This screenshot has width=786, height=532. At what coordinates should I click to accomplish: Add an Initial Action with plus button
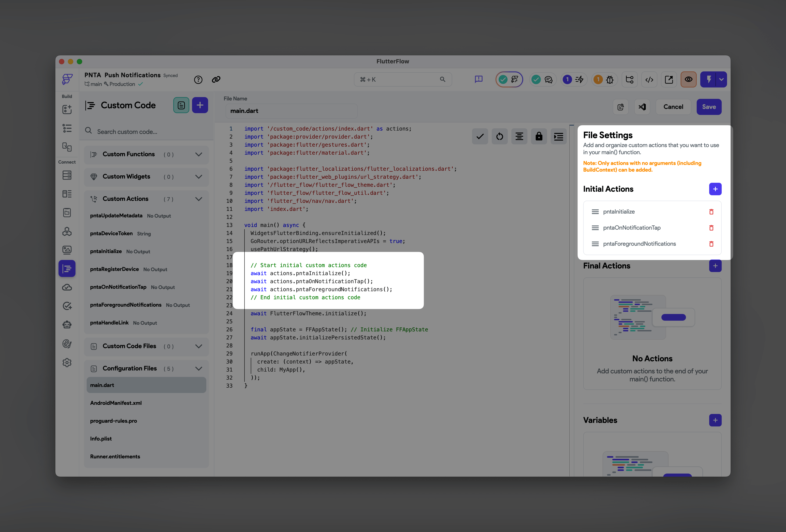[715, 189]
